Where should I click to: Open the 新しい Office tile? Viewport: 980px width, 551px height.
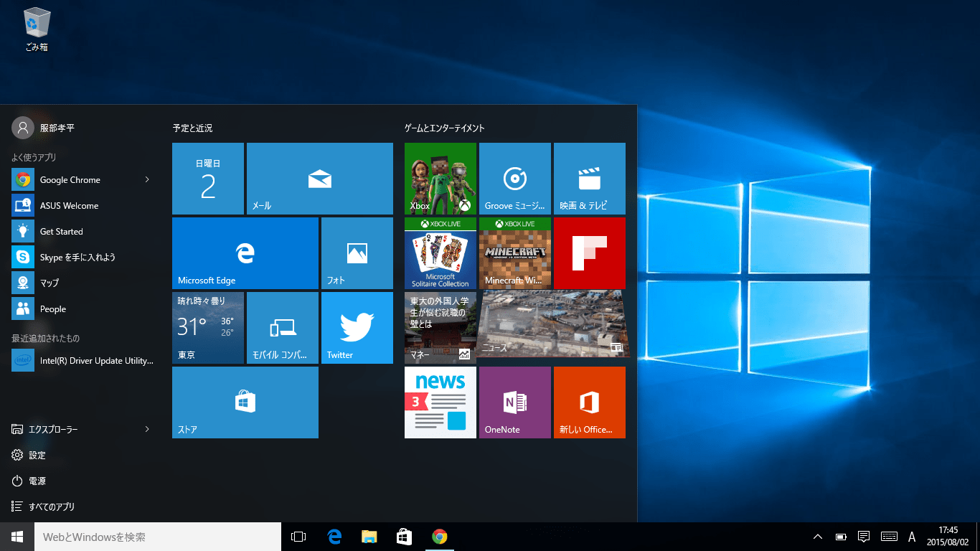click(x=590, y=402)
